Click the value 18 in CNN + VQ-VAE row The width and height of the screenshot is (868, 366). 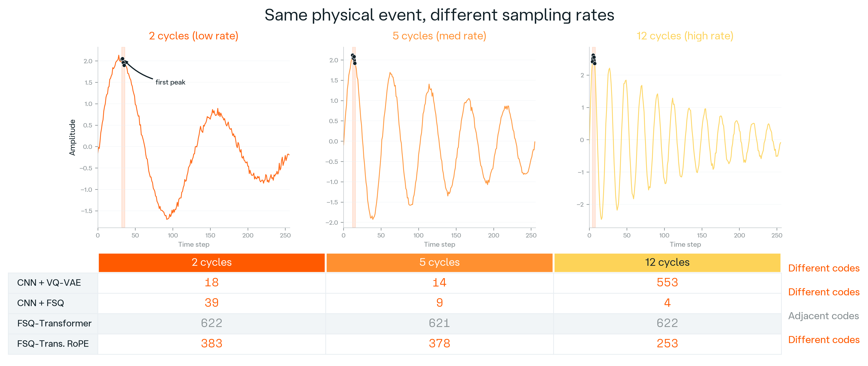[212, 282]
